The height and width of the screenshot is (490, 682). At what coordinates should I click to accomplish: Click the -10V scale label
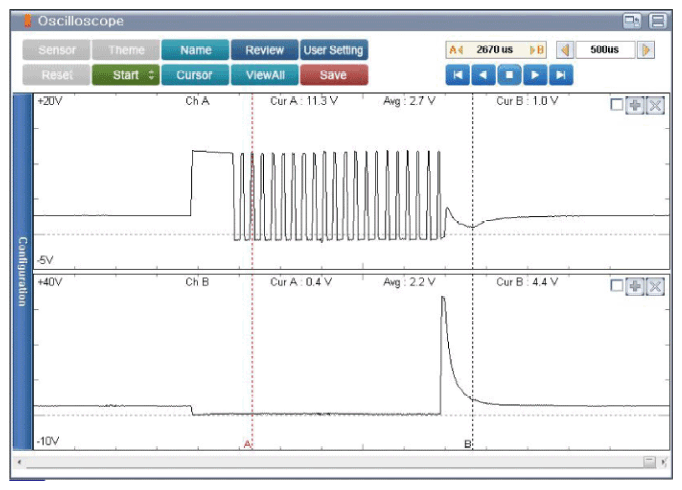48,441
